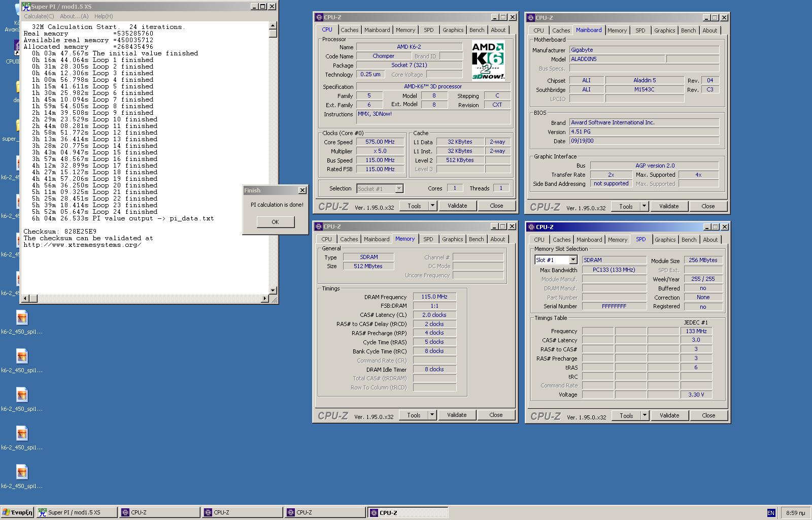Switch to Super PI taskbar button
The width and height of the screenshot is (812, 520).
[x=77, y=512]
